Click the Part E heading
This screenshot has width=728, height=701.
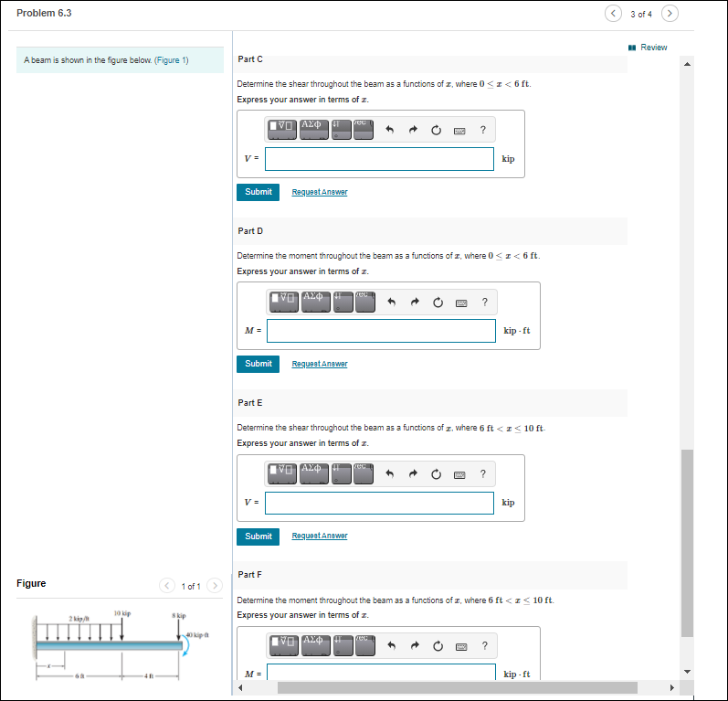coord(250,403)
